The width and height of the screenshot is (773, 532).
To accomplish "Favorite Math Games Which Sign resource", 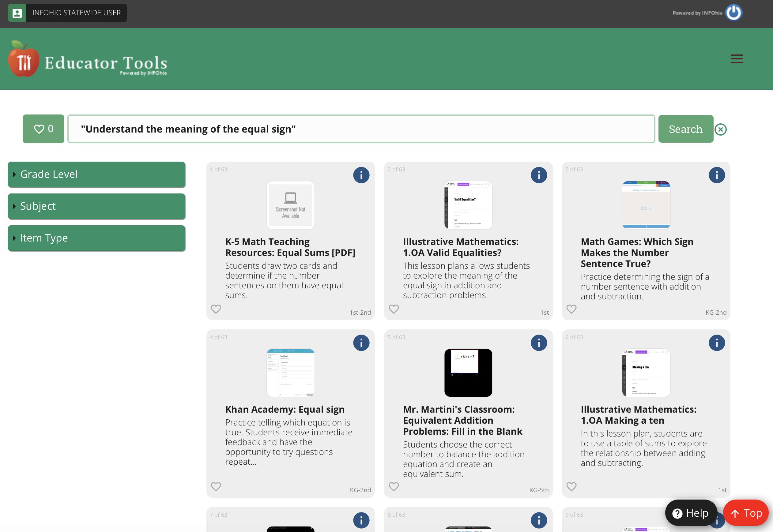I will point(571,309).
